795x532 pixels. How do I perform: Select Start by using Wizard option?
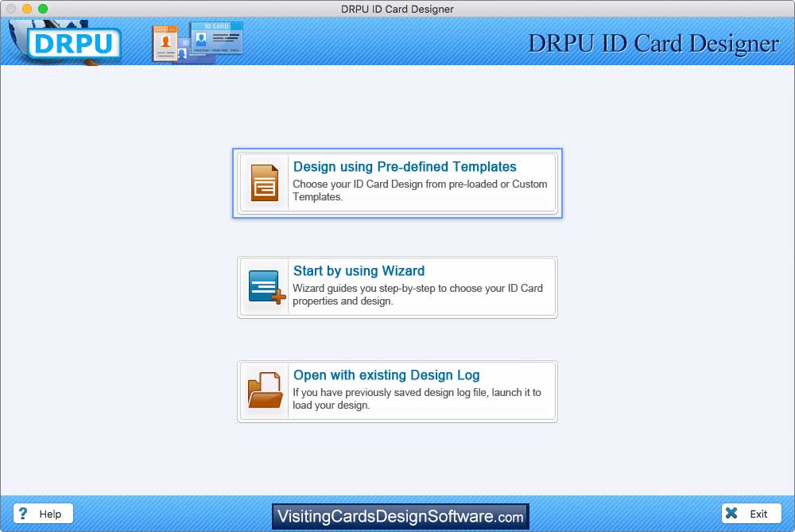397,288
